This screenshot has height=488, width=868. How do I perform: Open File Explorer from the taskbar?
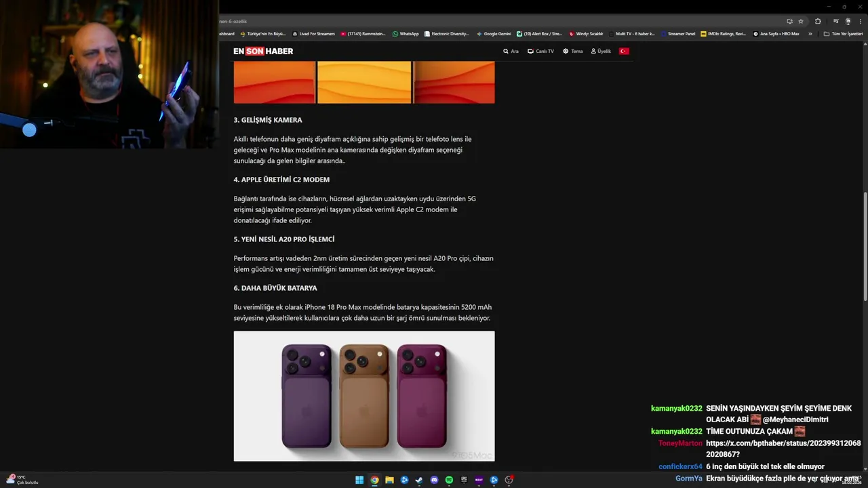(x=389, y=480)
